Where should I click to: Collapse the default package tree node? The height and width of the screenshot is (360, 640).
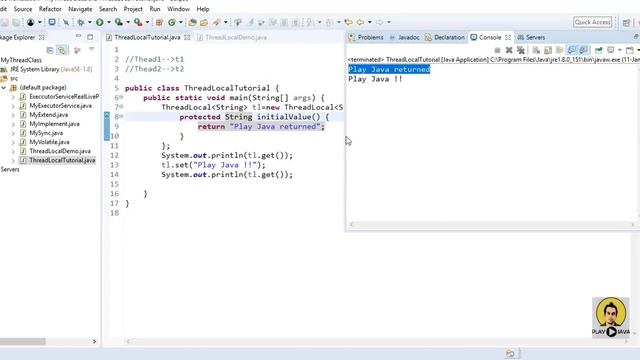click(4, 87)
